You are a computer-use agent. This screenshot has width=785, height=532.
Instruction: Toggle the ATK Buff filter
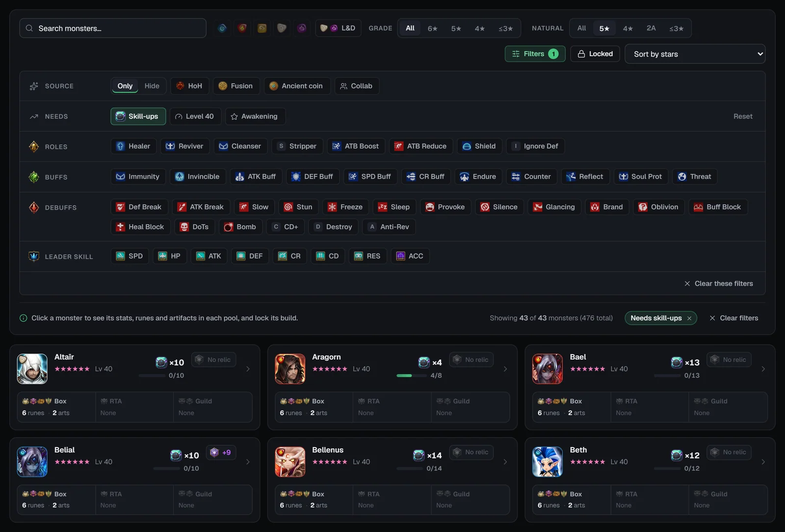(x=256, y=177)
